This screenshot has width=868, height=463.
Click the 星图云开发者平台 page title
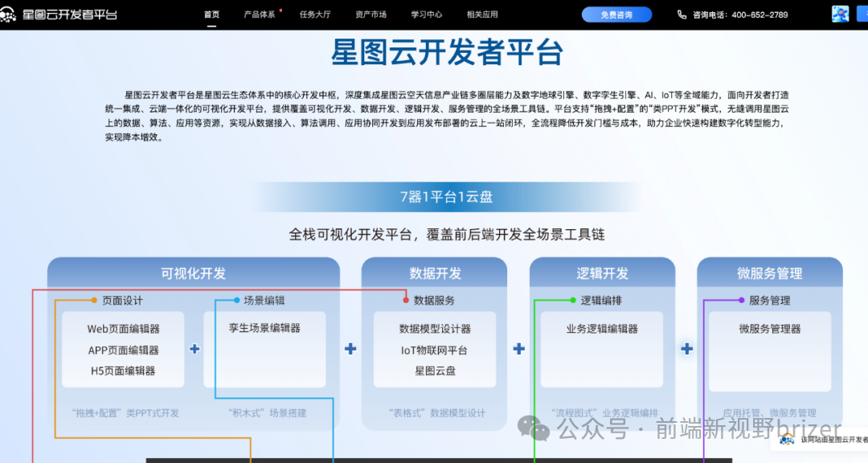click(x=447, y=52)
